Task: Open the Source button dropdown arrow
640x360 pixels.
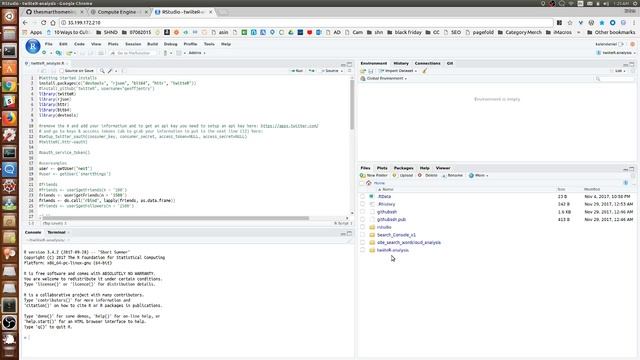Action: (342, 71)
